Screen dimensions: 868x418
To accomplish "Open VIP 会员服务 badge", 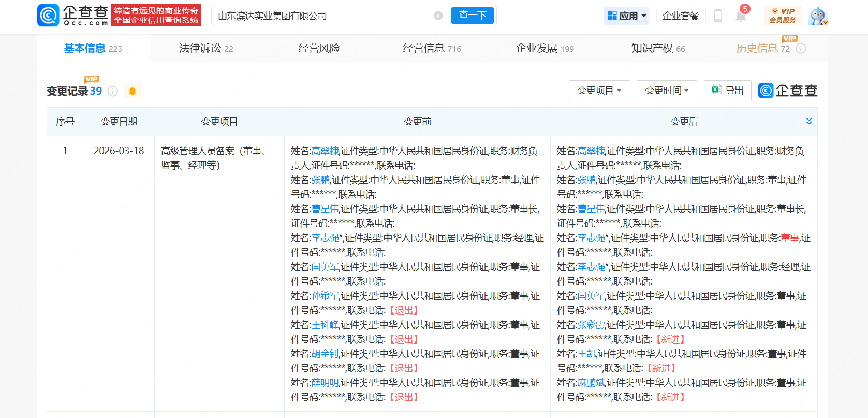I will coord(782,16).
